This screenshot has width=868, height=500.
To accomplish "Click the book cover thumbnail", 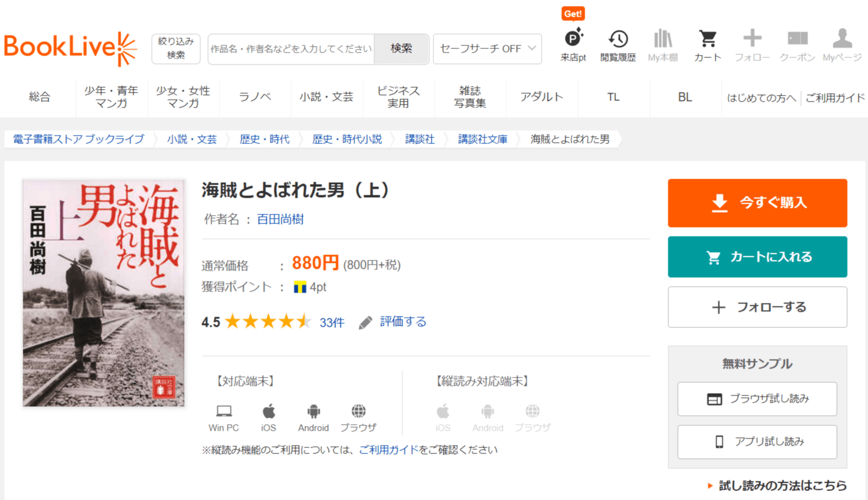I will point(104,293).
